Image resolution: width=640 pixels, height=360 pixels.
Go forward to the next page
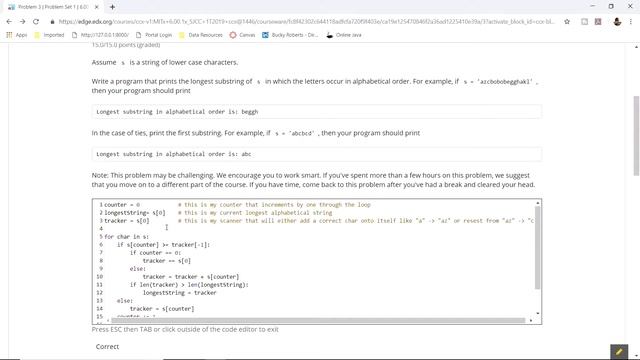click(22, 22)
